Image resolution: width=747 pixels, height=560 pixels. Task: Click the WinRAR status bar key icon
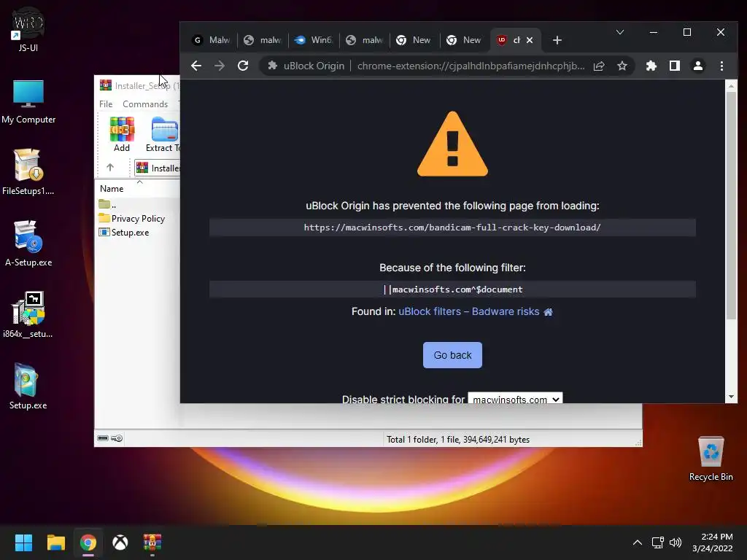pos(117,438)
